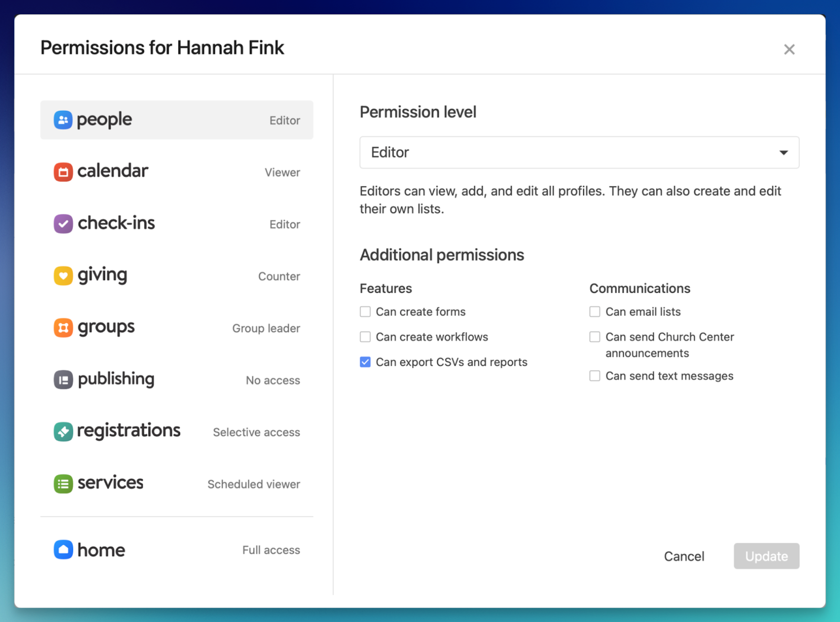Image resolution: width=840 pixels, height=622 pixels.
Task: Open the Permission level dropdown
Action: coord(579,152)
